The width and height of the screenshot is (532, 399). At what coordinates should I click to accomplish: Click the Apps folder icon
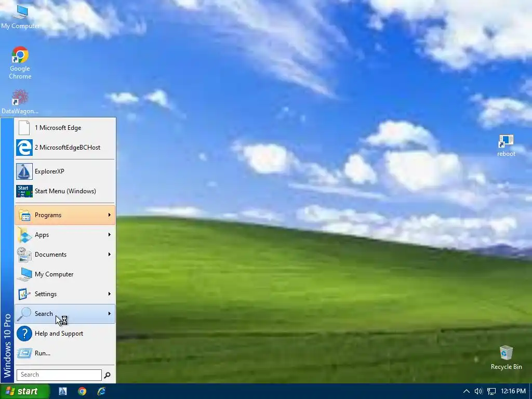coord(24,235)
